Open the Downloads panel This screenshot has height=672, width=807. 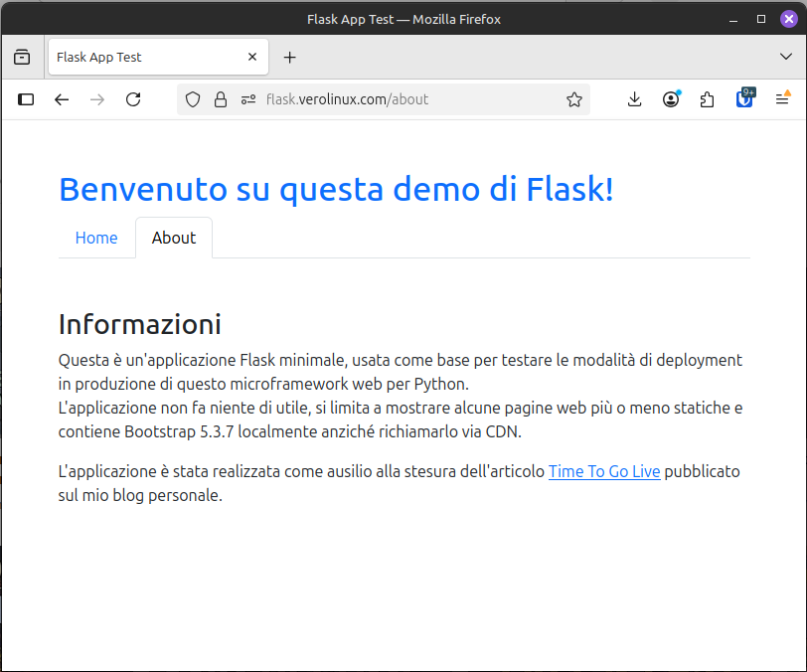[635, 99]
